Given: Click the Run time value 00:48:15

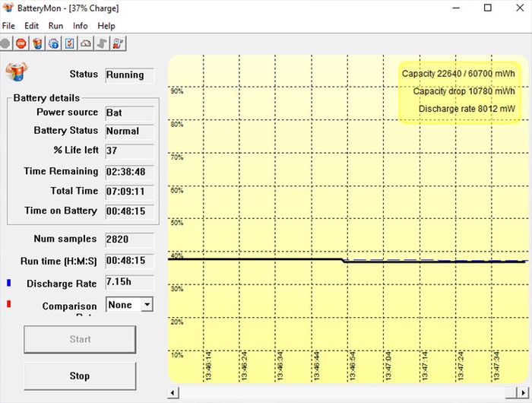Looking at the screenshot, I should 130,261.
